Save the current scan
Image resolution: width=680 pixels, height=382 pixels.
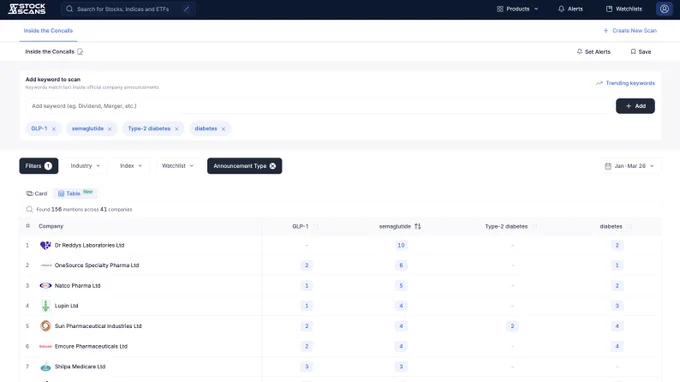641,52
